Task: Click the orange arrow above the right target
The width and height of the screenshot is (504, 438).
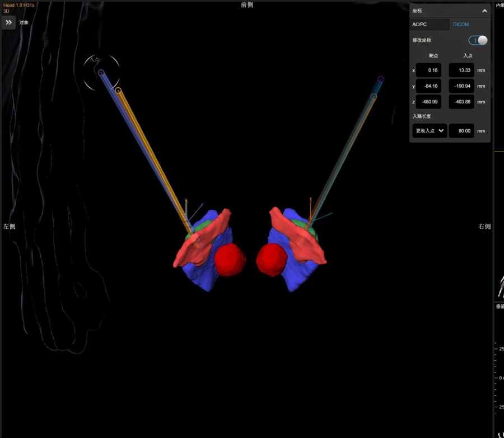Action: click(x=311, y=202)
